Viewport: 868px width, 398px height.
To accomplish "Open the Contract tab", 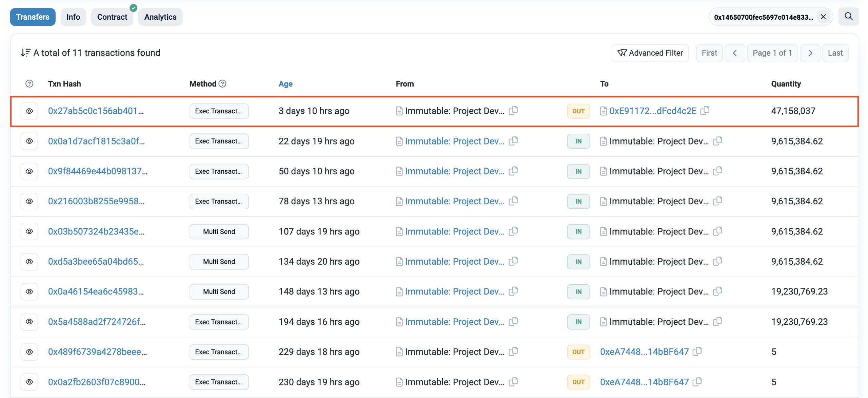I will click(x=112, y=17).
